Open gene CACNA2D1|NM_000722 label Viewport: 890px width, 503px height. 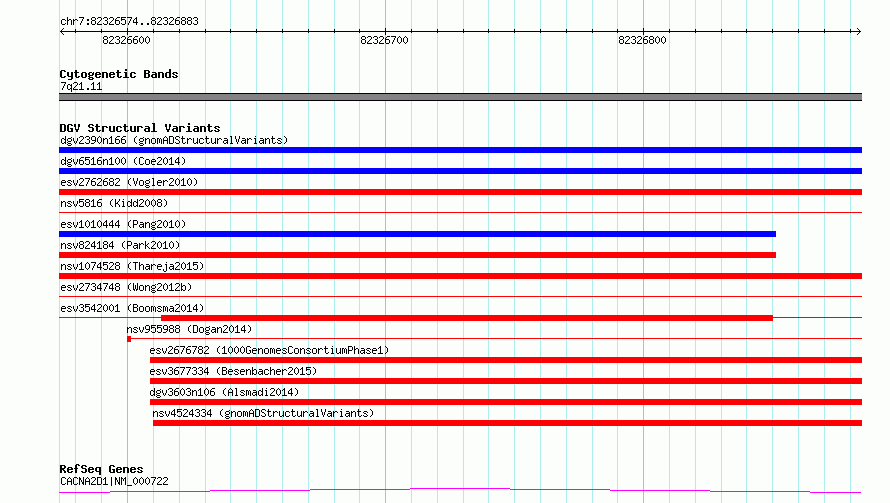(114, 481)
